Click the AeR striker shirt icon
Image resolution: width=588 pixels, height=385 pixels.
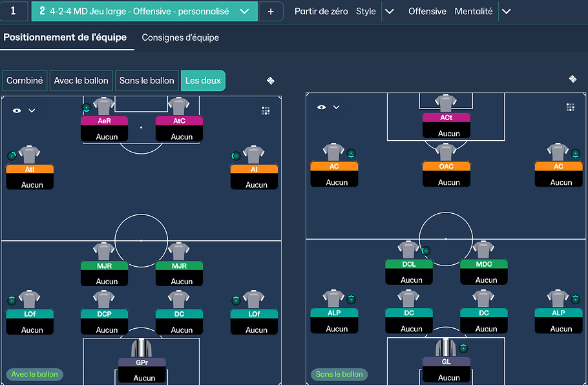tap(104, 106)
